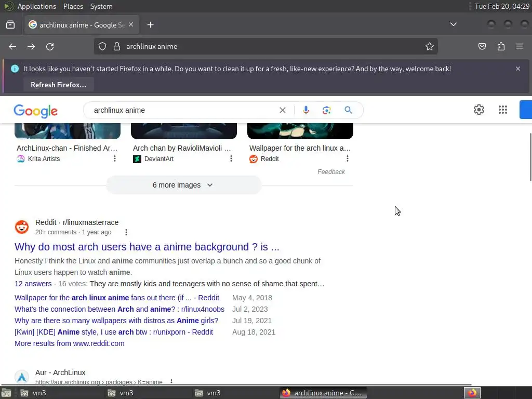Open 'Why do most arch users' result
This screenshot has height=399, width=532.
[x=147, y=247]
